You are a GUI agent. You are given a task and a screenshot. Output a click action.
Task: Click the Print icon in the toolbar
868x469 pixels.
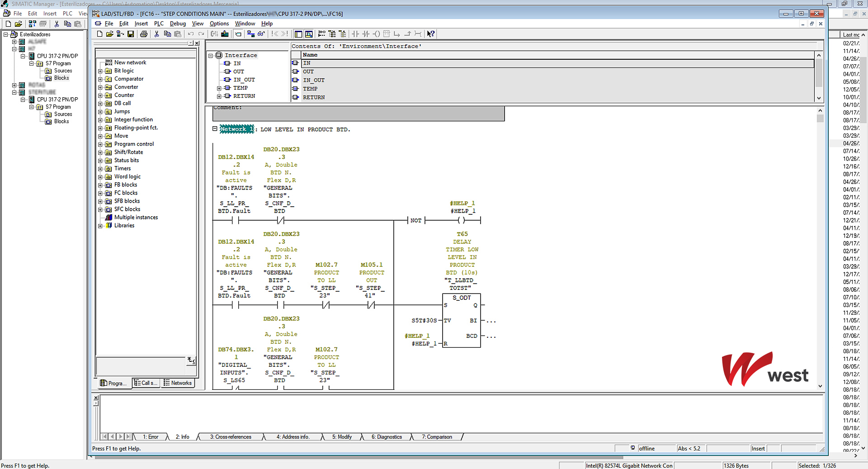(144, 34)
